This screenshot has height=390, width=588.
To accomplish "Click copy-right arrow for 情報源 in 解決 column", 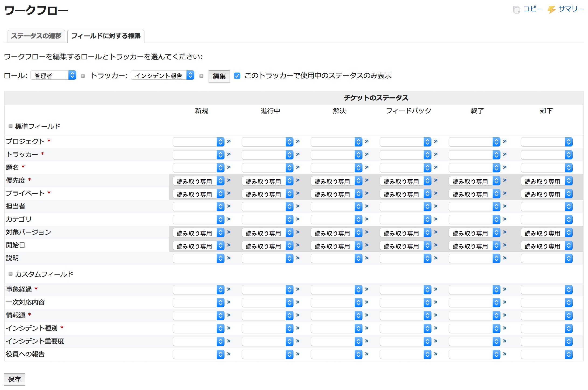I will tap(367, 315).
